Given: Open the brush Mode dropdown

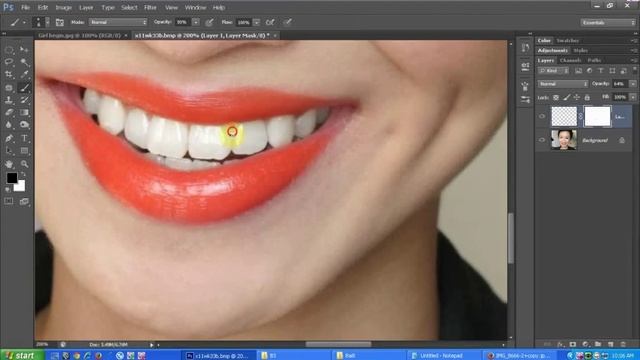Looking at the screenshot, I should click(x=118, y=22).
